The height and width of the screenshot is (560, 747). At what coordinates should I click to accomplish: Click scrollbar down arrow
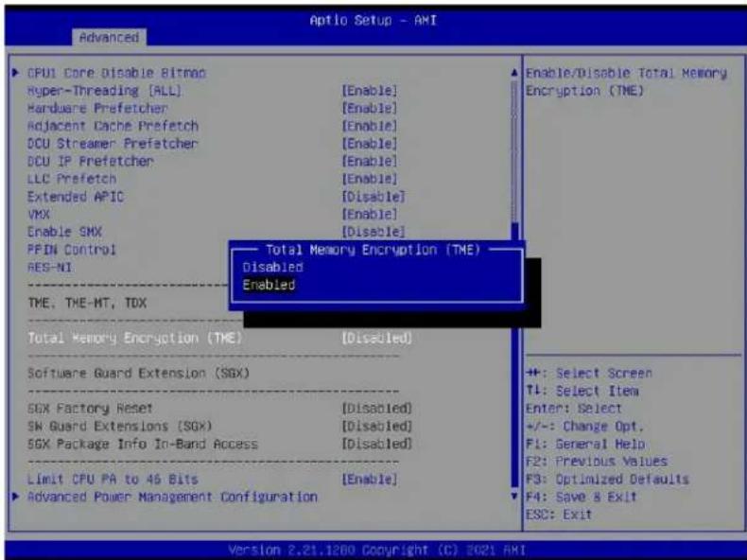pyautogui.click(x=514, y=496)
